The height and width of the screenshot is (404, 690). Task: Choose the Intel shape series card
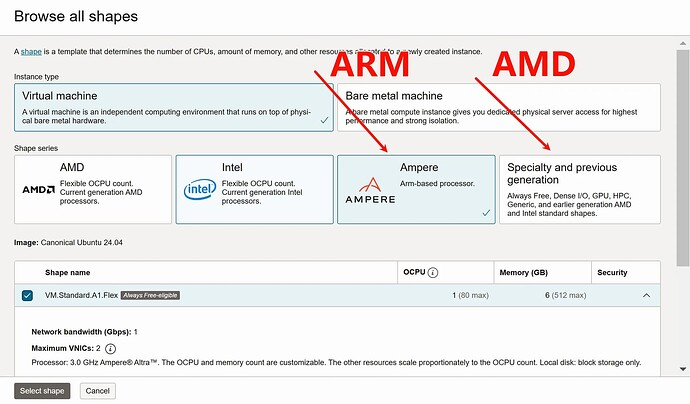pos(254,189)
